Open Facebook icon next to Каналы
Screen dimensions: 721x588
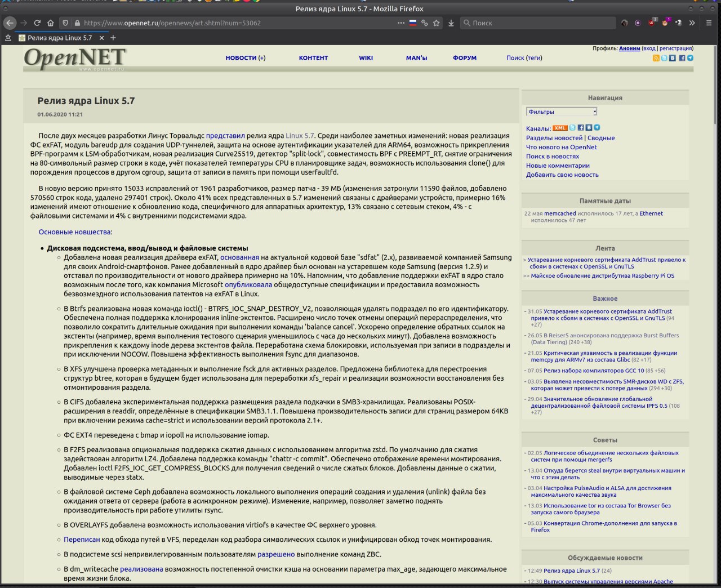pyautogui.click(x=581, y=128)
